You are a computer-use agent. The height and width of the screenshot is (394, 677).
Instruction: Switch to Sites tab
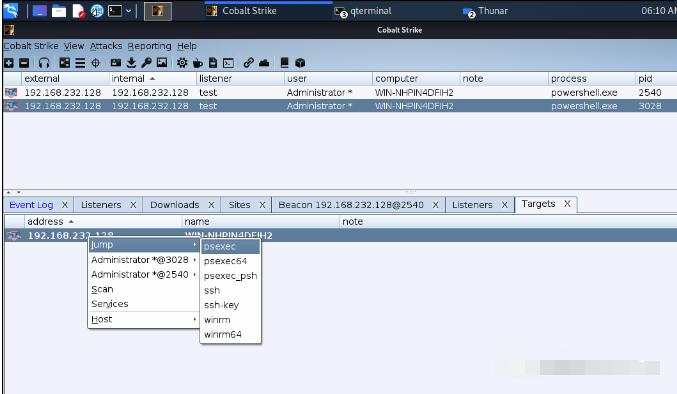tap(240, 205)
